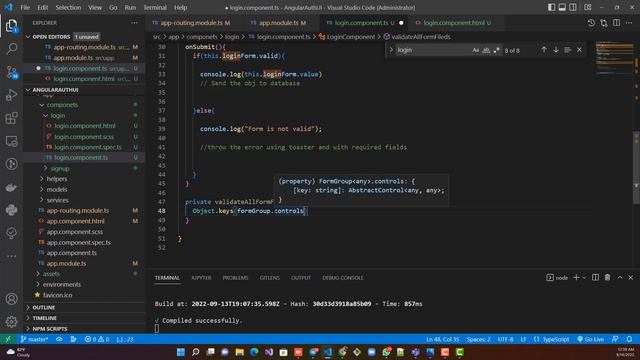Kill the terminal with trash icon
Image resolution: width=640 pixels, height=360 pixels.
coord(607,278)
